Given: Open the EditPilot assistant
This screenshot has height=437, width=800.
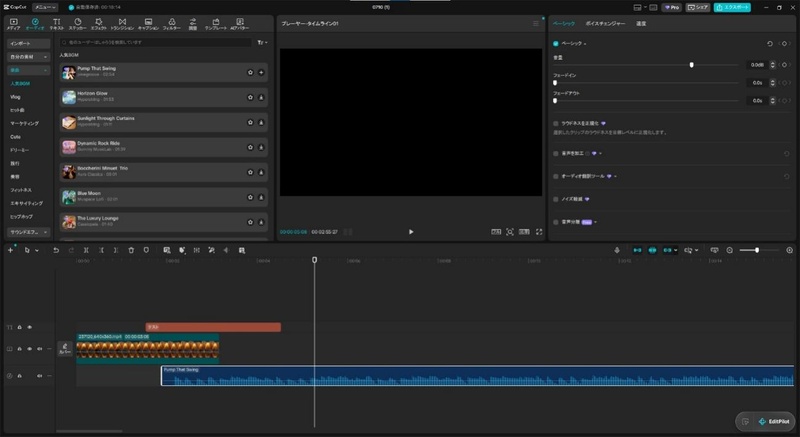Looking at the screenshot, I should [x=774, y=422].
